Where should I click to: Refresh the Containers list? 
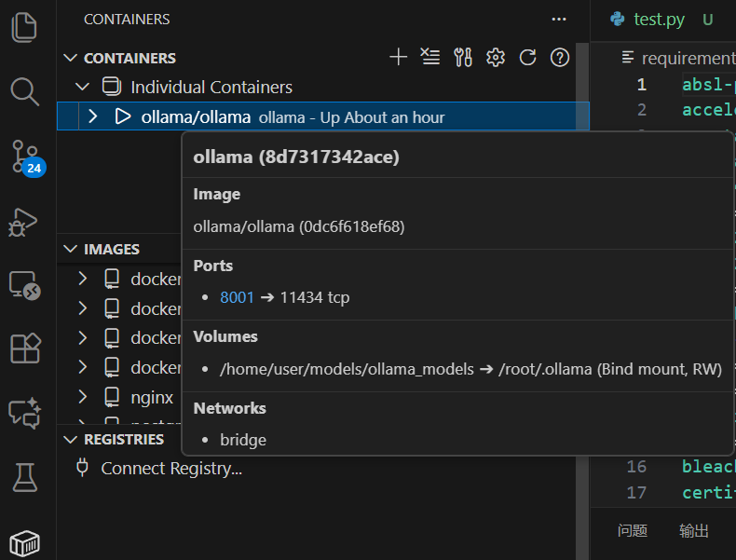click(x=527, y=58)
